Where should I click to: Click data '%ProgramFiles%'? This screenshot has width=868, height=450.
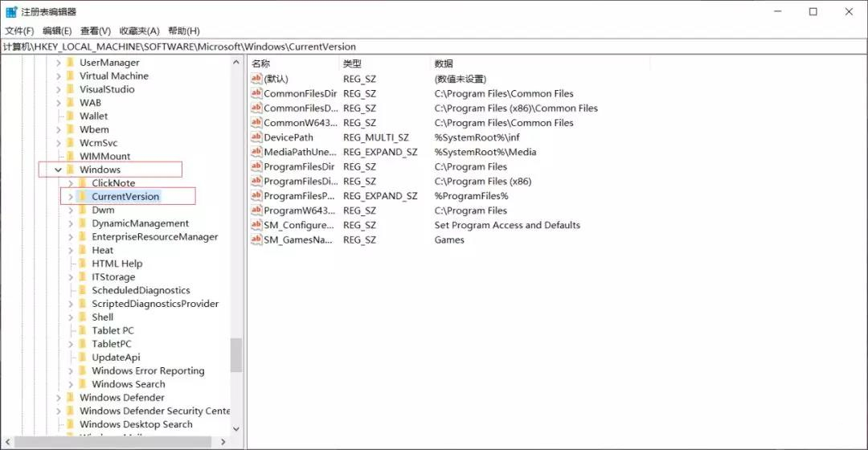tap(471, 195)
